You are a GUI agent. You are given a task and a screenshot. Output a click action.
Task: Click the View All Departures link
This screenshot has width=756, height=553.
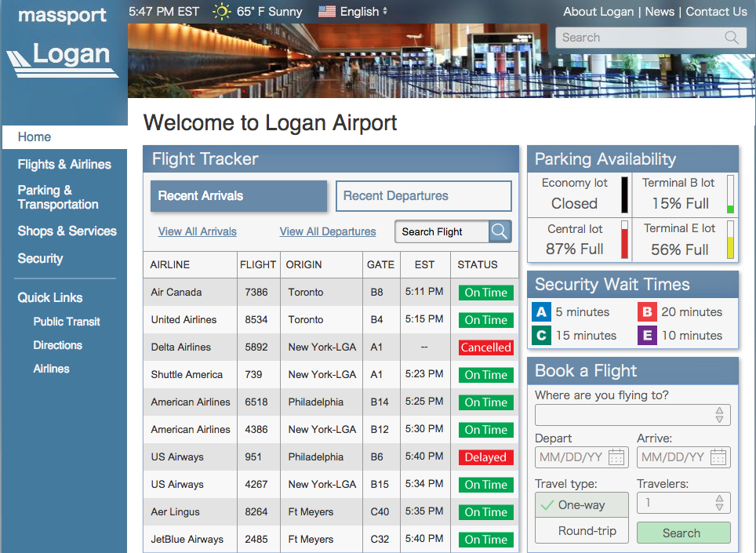328,231
